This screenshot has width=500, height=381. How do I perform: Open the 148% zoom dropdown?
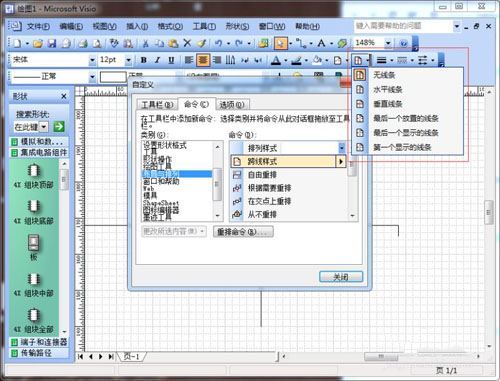pos(388,43)
